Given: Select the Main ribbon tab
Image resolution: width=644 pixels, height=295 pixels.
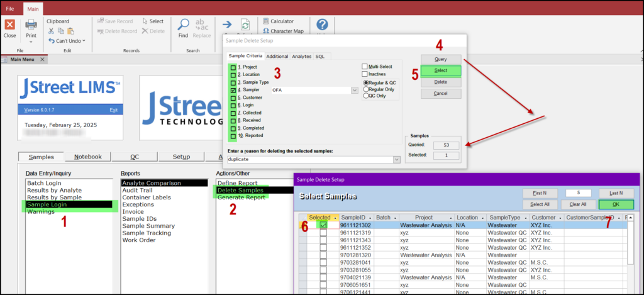Looking at the screenshot, I should pos(33,9).
